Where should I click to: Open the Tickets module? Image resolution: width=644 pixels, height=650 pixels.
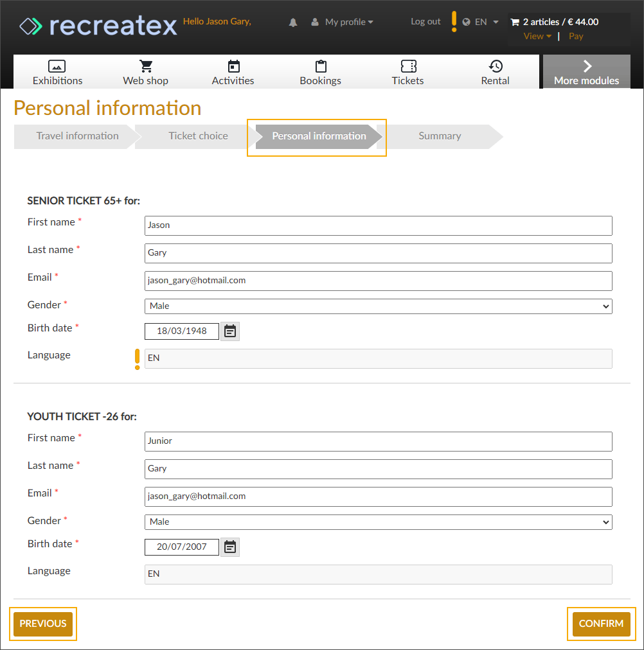[408, 73]
